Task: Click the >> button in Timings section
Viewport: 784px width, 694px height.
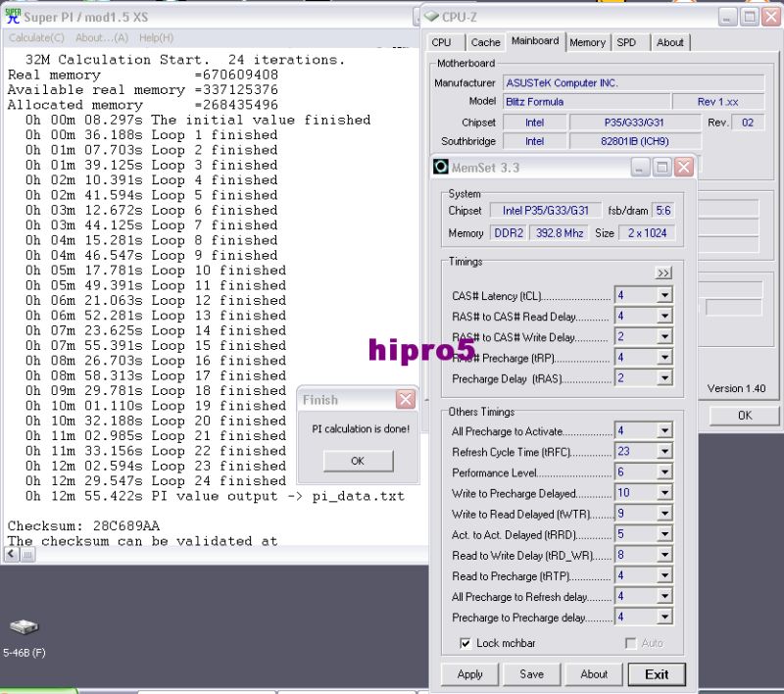Action: tap(663, 273)
